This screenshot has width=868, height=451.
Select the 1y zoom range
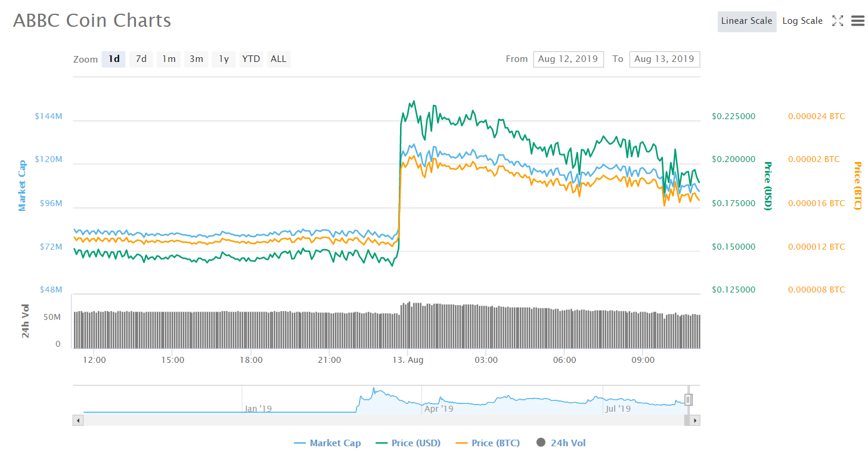tap(224, 59)
